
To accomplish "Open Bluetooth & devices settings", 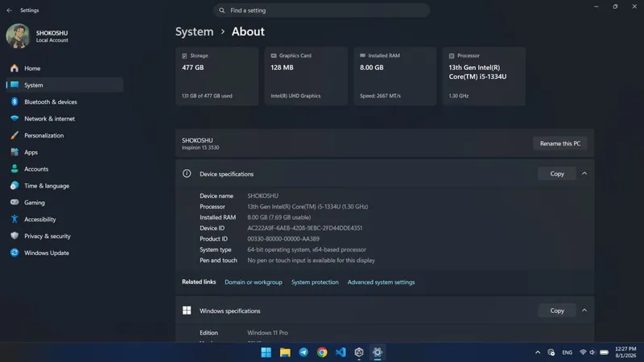I will point(64,102).
